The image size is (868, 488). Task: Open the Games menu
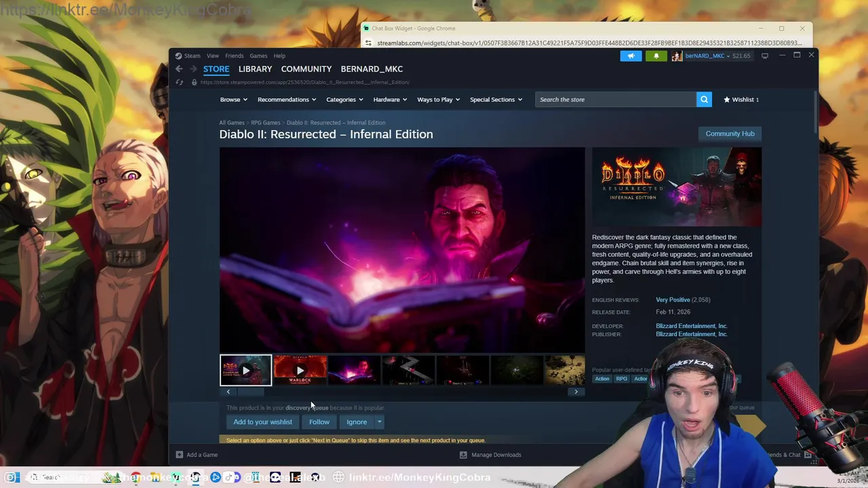258,56
